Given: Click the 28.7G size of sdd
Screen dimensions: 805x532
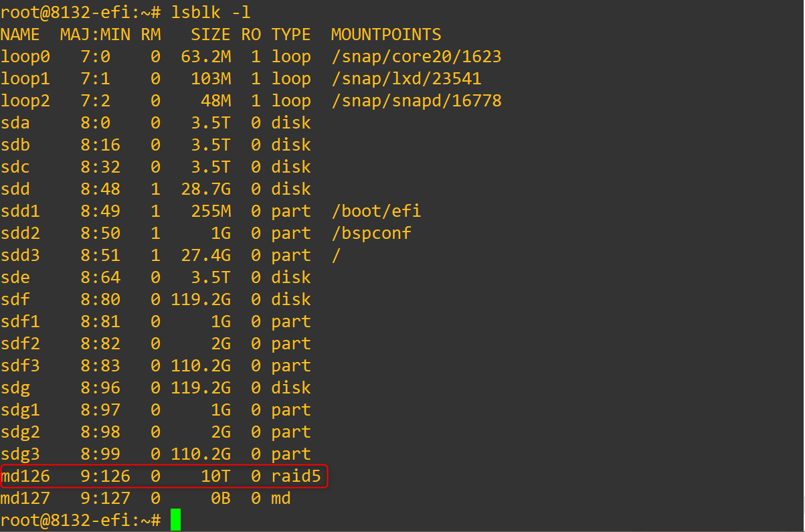Looking at the screenshot, I should 206,189.
